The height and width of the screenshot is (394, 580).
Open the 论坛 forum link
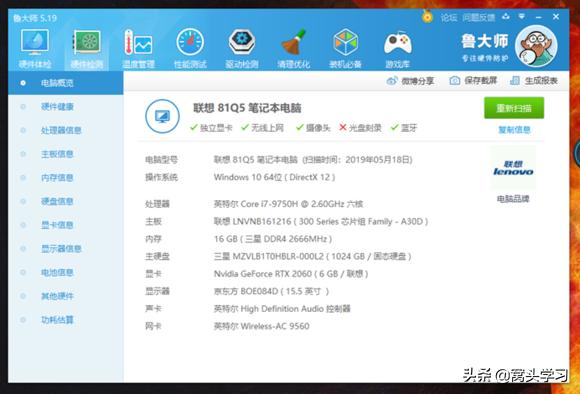(x=449, y=17)
